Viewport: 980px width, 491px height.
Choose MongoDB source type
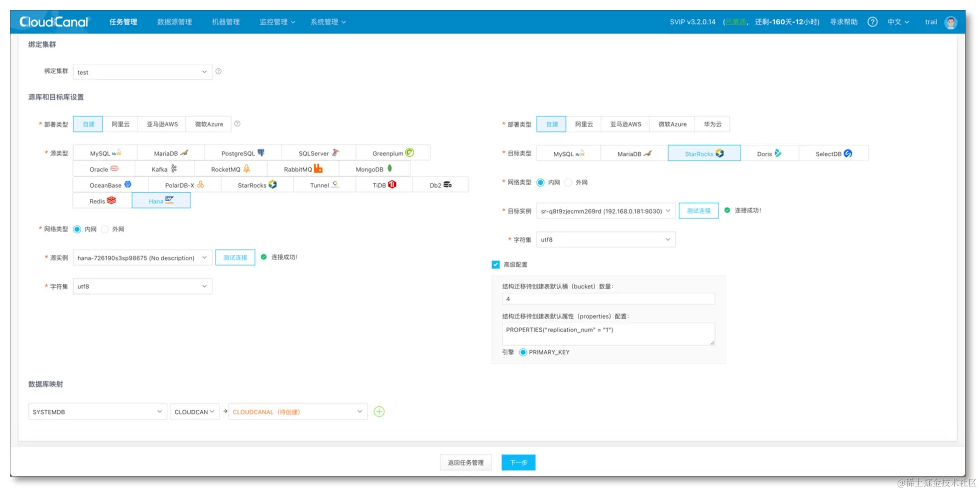click(374, 169)
